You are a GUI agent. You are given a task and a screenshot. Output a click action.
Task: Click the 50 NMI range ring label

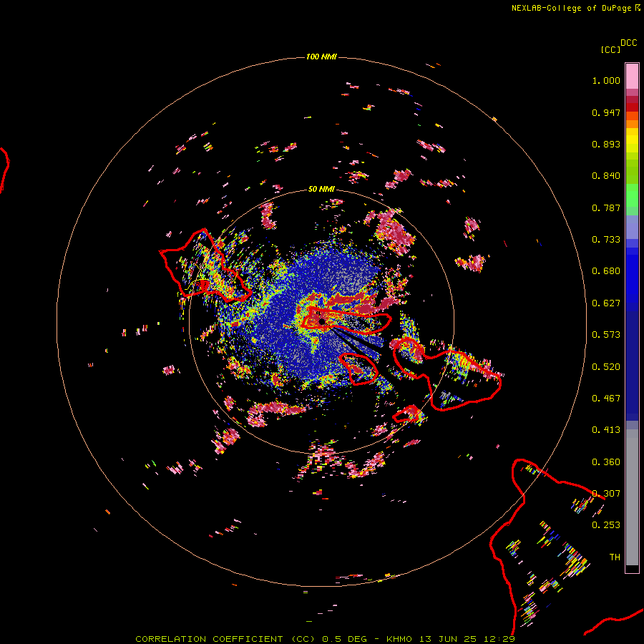click(321, 189)
